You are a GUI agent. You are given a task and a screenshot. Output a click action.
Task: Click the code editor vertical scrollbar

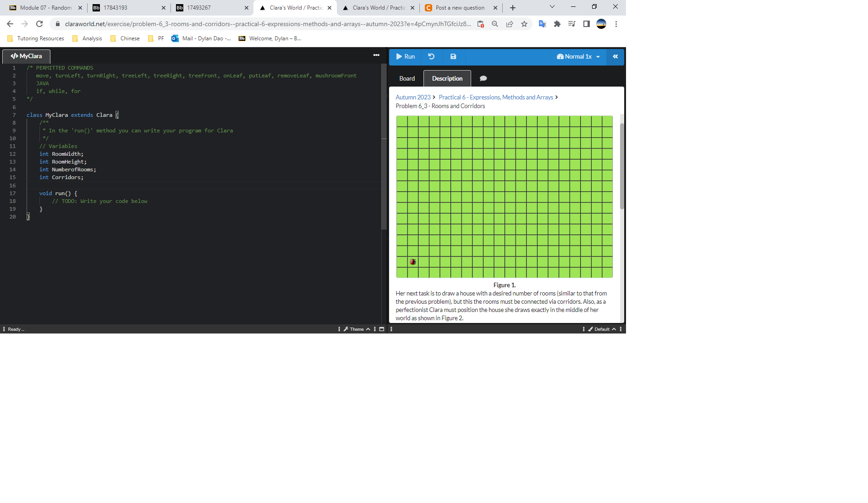pyautogui.click(x=384, y=147)
